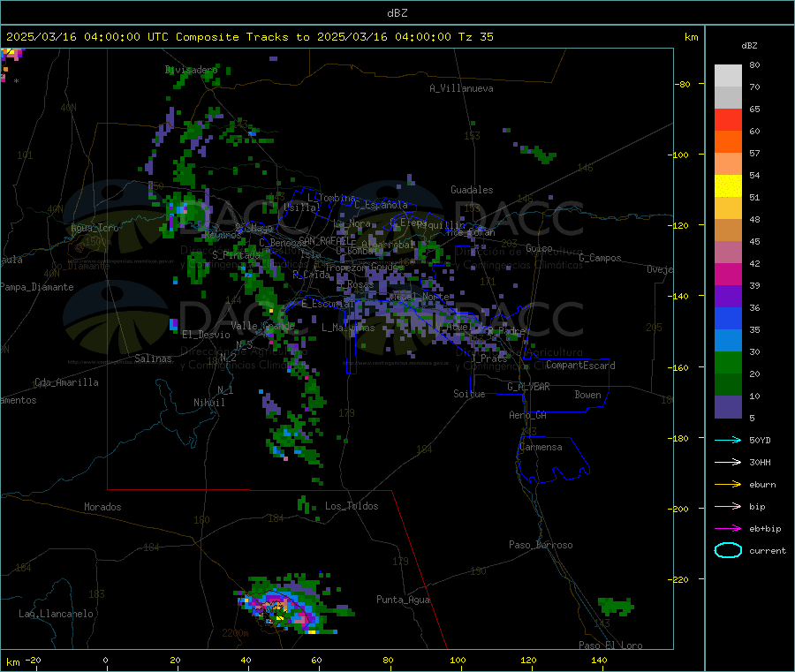Click the Carmensa place label
This screenshot has width=795, height=672.
pyautogui.click(x=541, y=447)
